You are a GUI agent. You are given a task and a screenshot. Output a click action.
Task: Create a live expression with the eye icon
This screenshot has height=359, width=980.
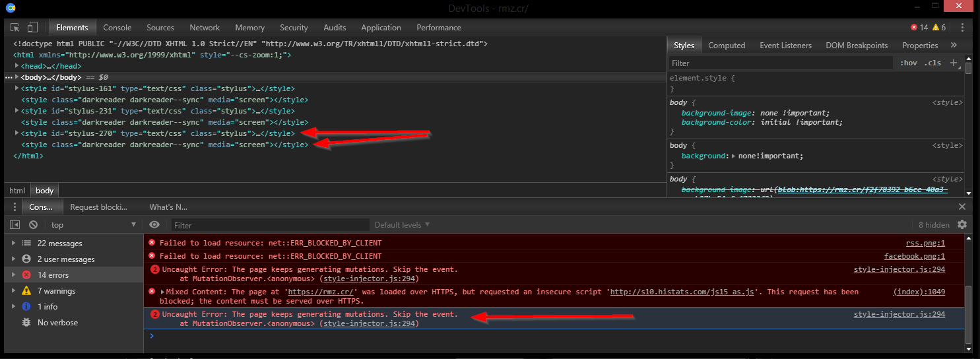154,224
